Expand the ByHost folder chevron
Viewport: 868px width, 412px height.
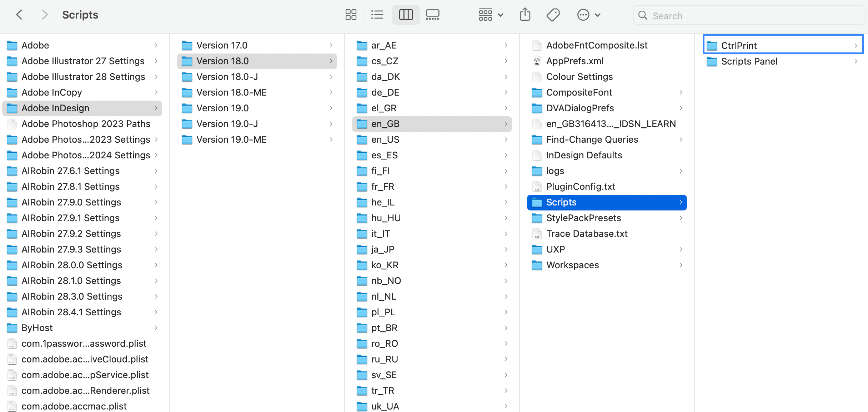click(x=156, y=328)
